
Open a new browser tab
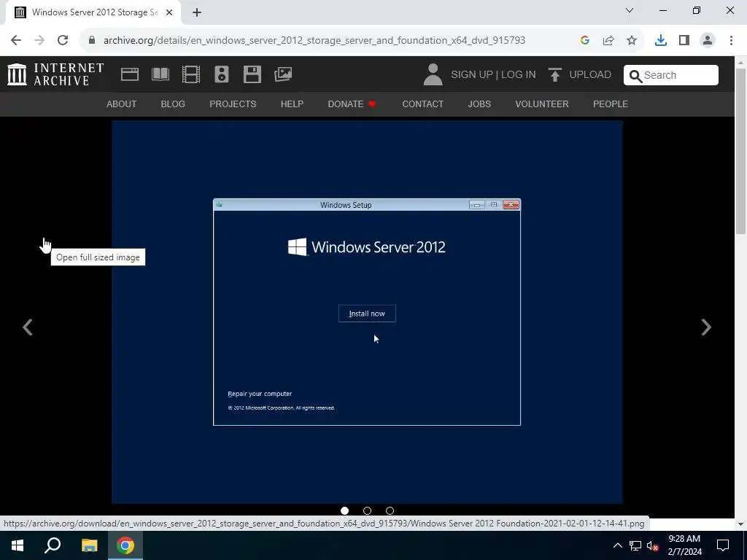click(x=197, y=13)
